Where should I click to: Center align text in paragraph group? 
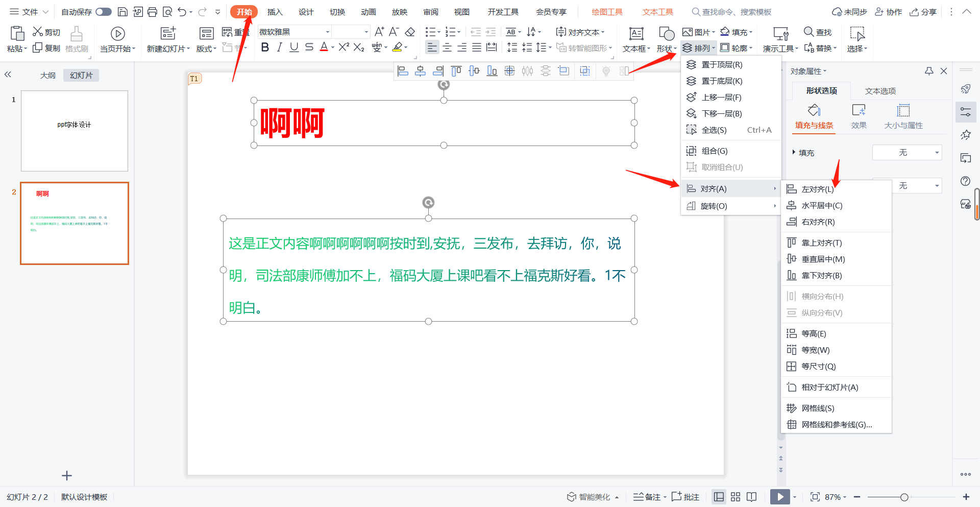pyautogui.click(x=447, y=47)
